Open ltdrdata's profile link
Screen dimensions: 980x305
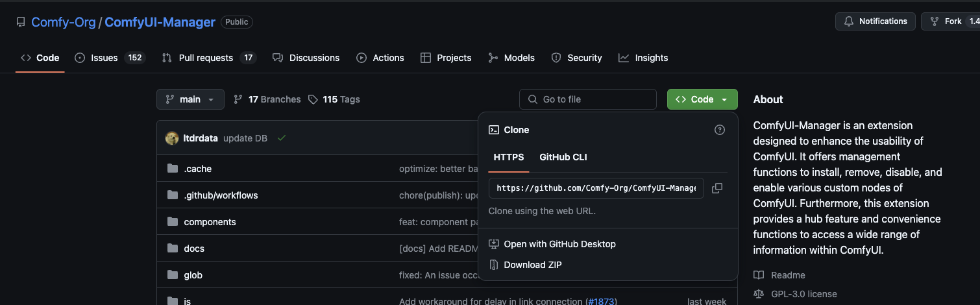coord(201,138)
